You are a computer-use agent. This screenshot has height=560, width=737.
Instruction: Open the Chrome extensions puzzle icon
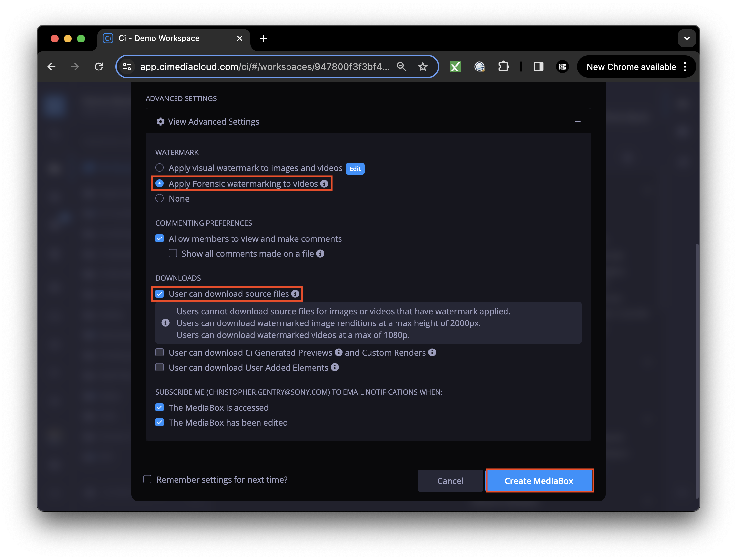(x=504, y=66)
